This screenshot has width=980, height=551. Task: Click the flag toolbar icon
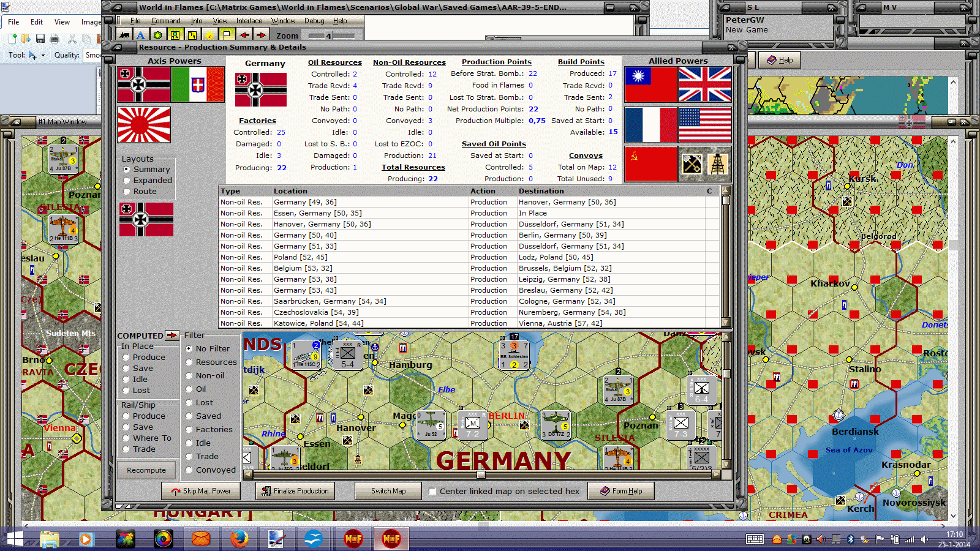coord(227,35)
